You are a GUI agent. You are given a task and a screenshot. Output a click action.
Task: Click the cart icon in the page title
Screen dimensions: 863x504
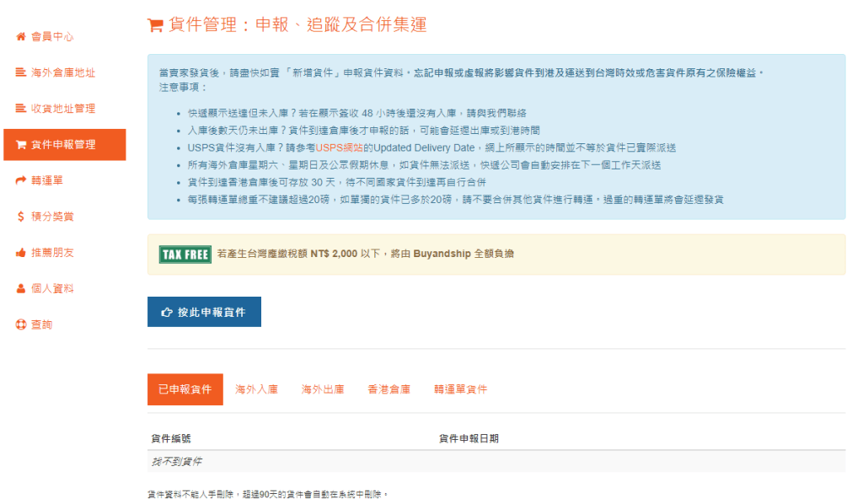click(155, 25)
